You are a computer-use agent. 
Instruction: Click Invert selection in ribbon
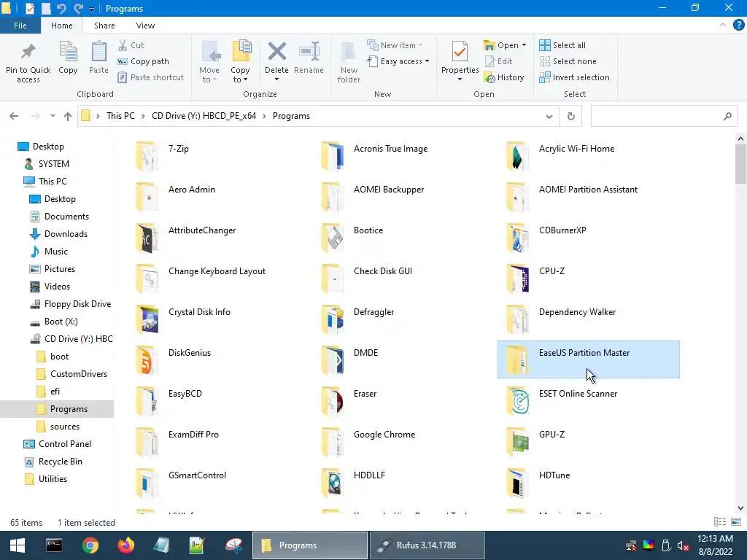click(x=574, y=77)
